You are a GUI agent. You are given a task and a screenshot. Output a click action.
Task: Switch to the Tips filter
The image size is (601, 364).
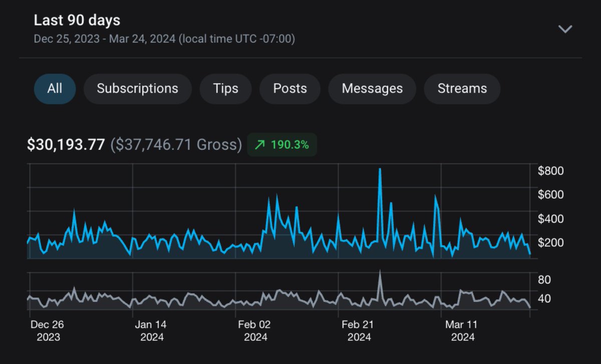click(x=225, y=88)
